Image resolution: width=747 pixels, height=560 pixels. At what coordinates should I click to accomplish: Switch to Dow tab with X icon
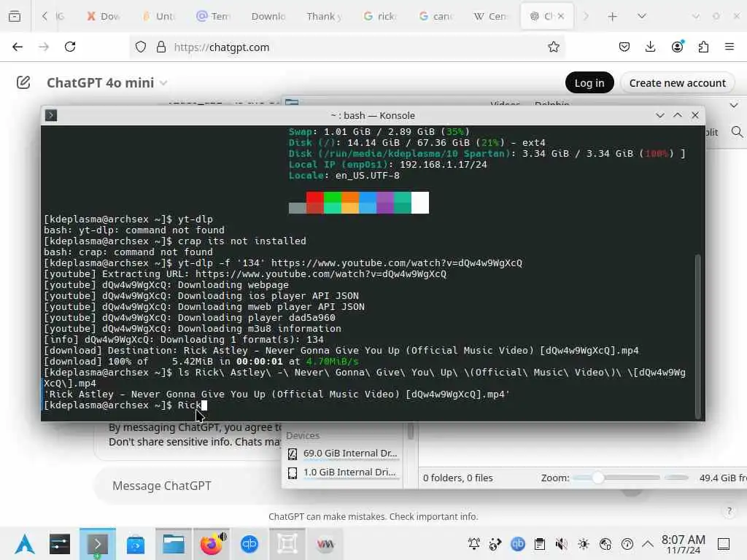(104, 16)
